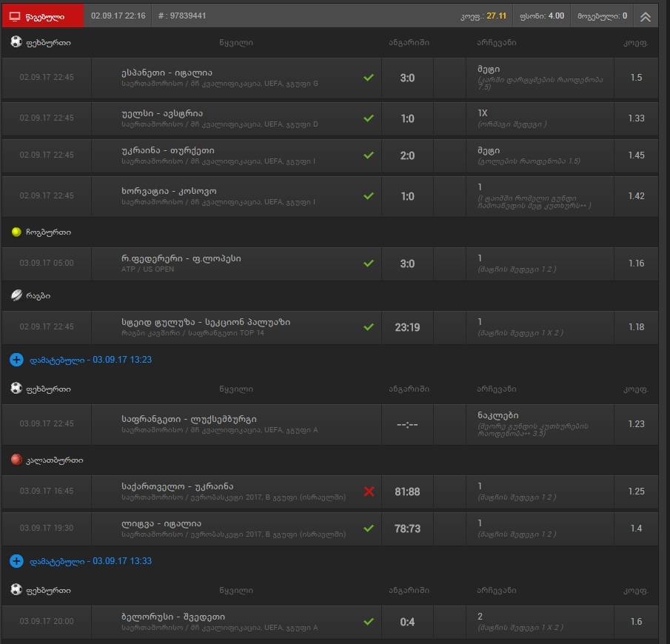Viewport: 670px width, 644px height.
Task: Select the საქართველო - უკრაინა match name
Action: (178, 487)
